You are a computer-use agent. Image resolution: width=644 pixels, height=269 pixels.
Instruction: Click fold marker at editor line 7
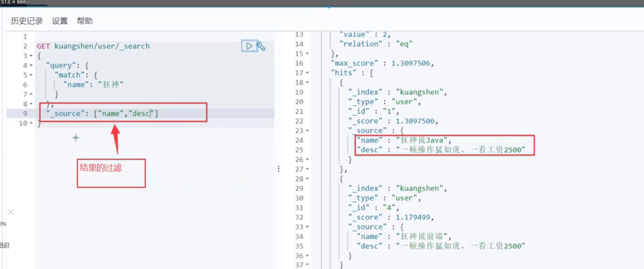[x=31, y=94]
